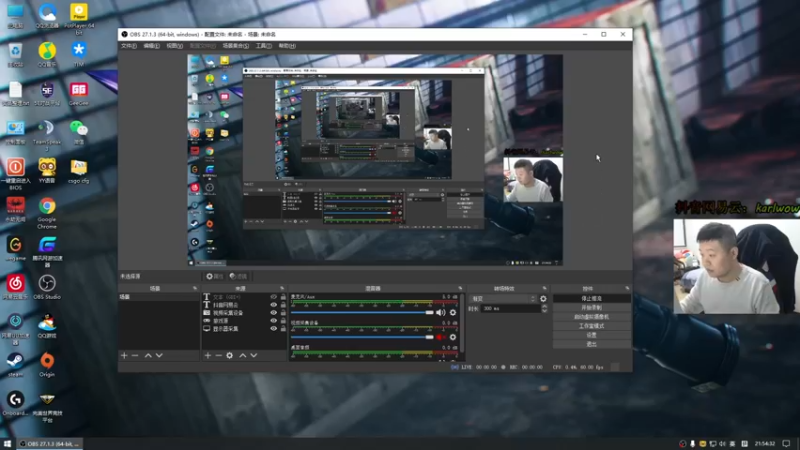Undock the Scenes panel via header icon

coord(195,288)
